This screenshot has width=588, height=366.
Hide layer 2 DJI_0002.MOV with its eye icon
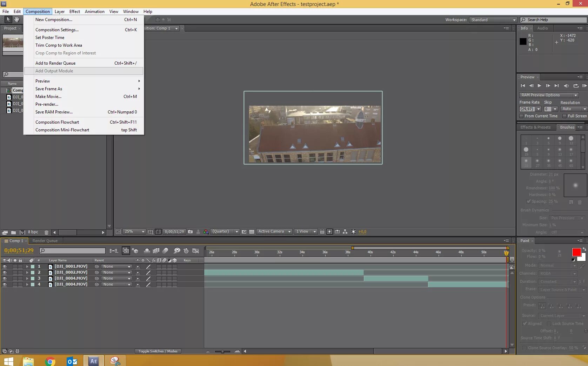[x=5, y=273]
